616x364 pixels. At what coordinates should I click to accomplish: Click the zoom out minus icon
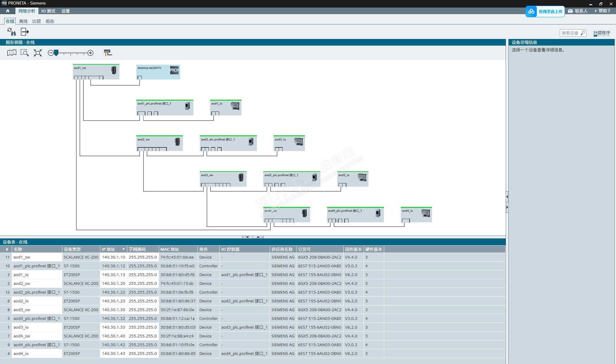[x=50, y=53]
